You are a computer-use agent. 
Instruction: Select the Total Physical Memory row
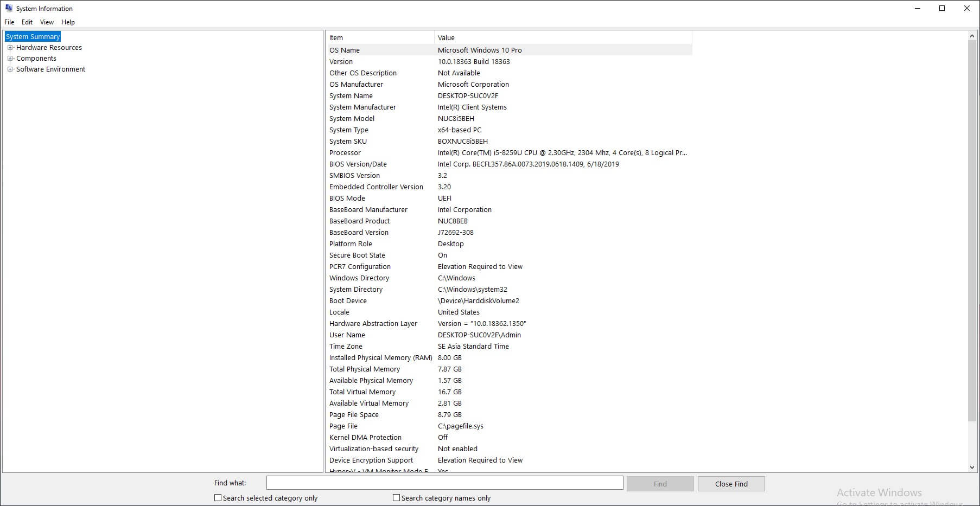(509, 369)
